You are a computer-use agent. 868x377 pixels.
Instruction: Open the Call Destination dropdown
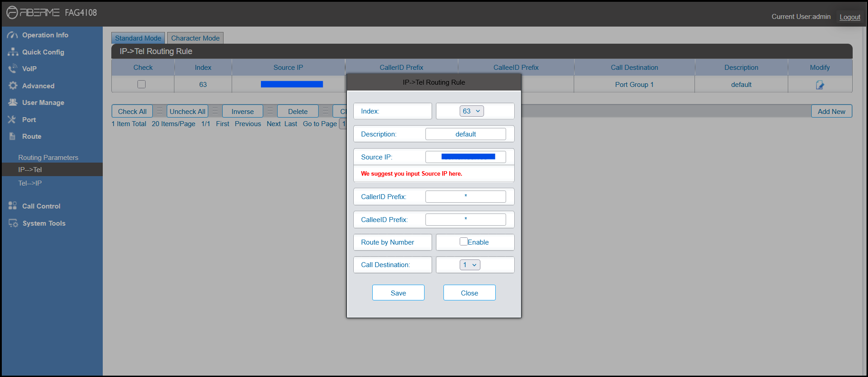pyautogui.click(x=470, y=265)
